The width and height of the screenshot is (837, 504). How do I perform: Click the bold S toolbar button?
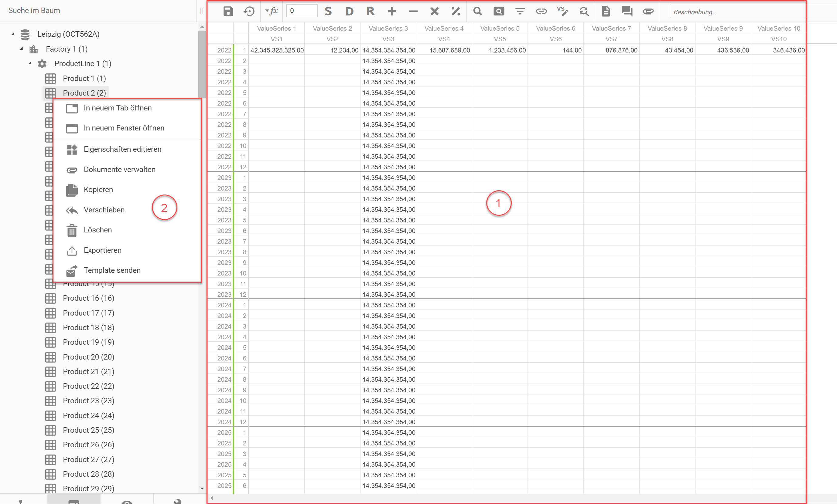point(328,11)
